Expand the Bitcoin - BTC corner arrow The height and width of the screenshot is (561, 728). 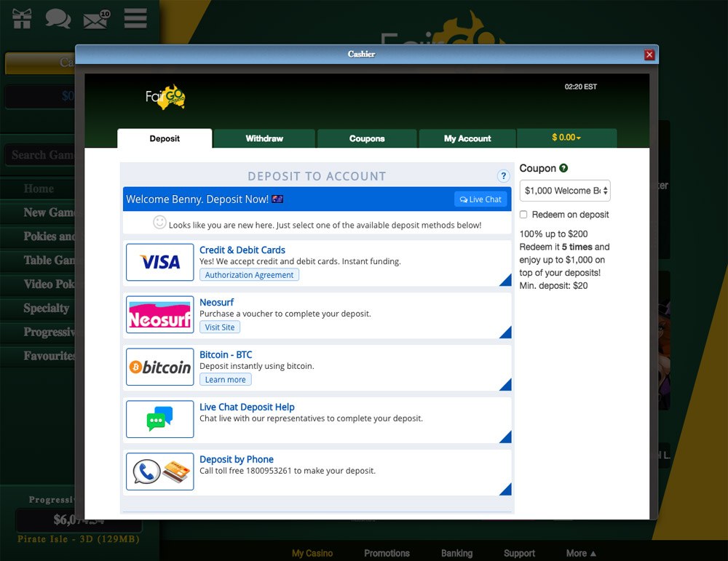(506, 385)
